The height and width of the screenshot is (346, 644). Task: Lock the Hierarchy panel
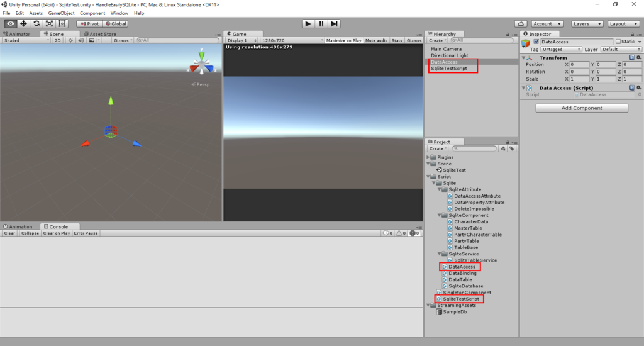click(x=508, y=35)
